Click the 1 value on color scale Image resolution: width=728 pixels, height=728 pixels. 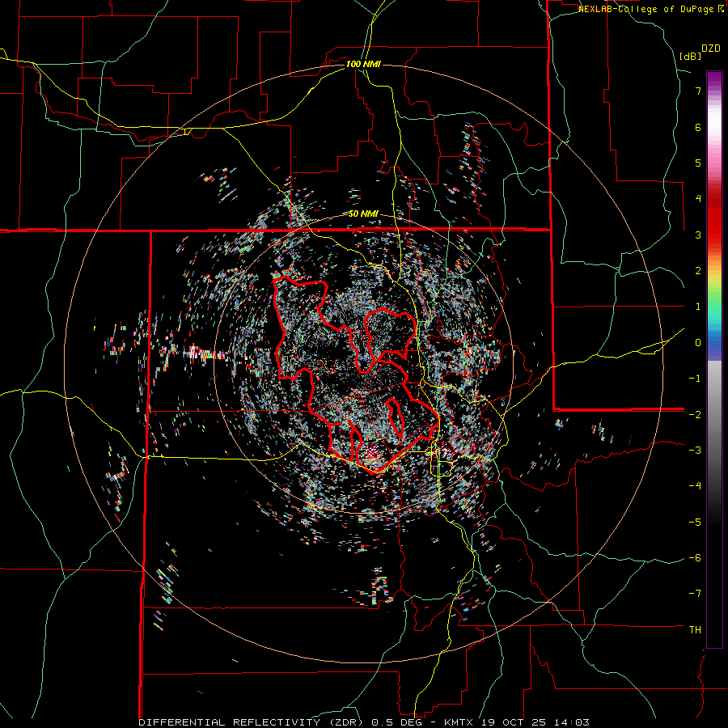coord(698,307)
